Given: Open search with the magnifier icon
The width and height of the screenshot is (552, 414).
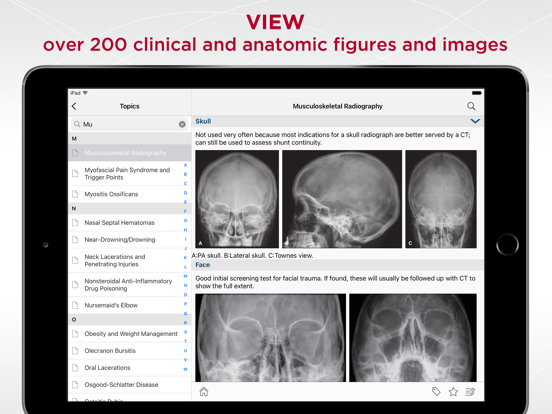Looking at the screenshot, I should click(x=471, y=106).
